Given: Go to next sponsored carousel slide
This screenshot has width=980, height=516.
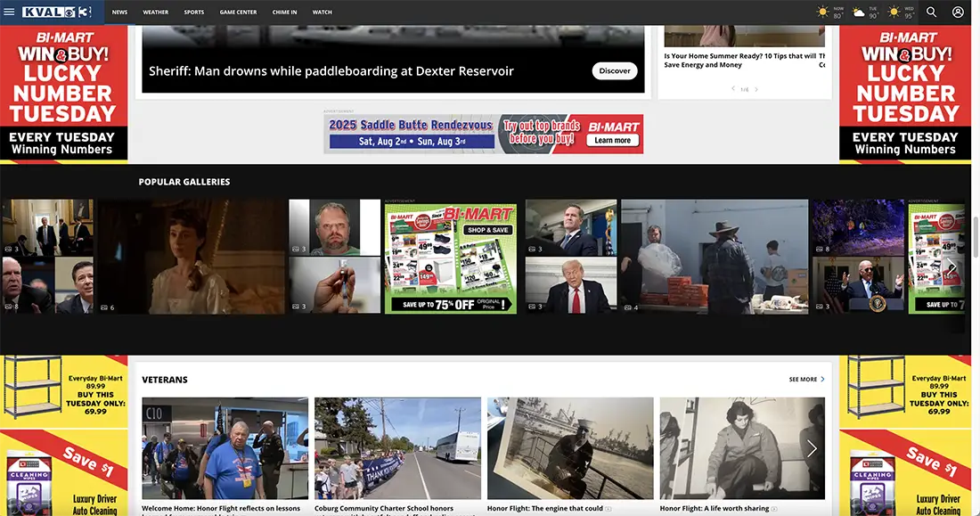Looking at the screenshot, I should [756, 89].
